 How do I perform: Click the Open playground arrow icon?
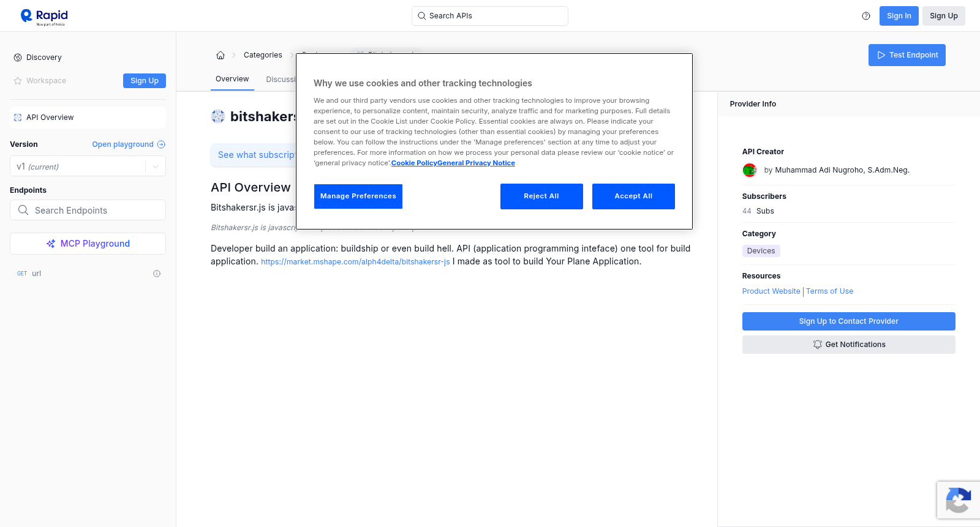(161, 144)
